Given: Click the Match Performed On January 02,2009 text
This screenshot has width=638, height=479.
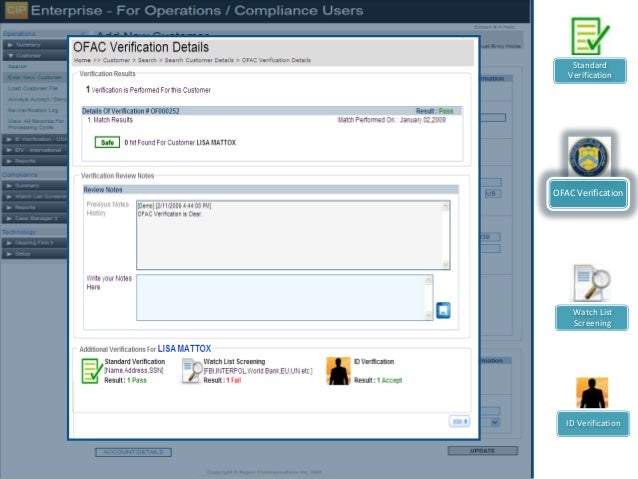Looking at the screenshot, I should click(x=391, y=120).
